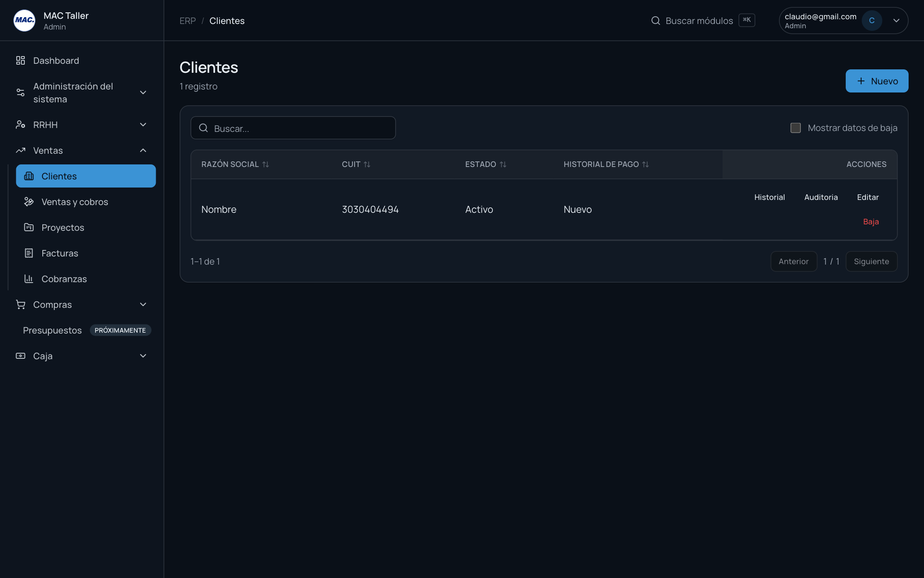This screenshot has height=578, width=924.
Task: Click the claudio@gmail.com account label
Action: 820,16
